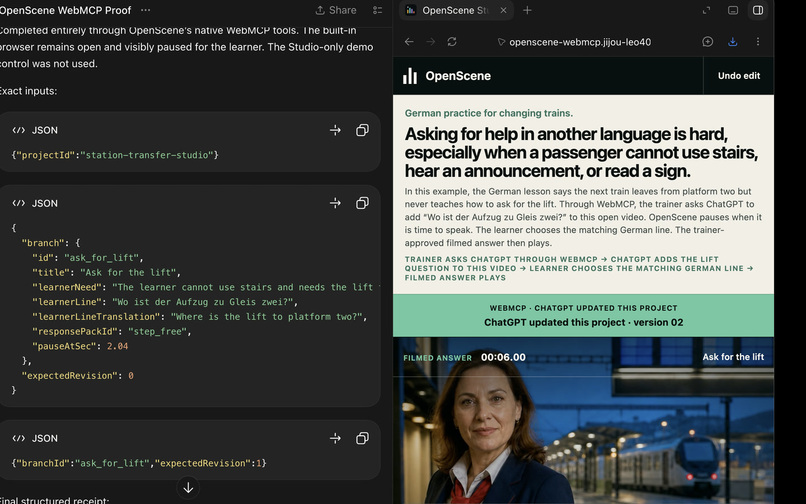The height and width of the screenshot is (504, 806).
Task: Expand the branchId JSON code block
Action: 335,439
